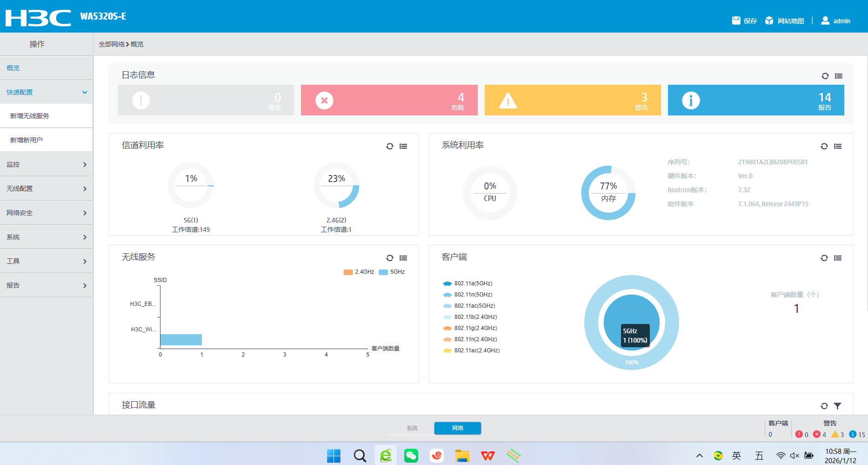
Task: Toggle the 2.4GHz legend in wireless services chart
Action: (x=359, y=272)
